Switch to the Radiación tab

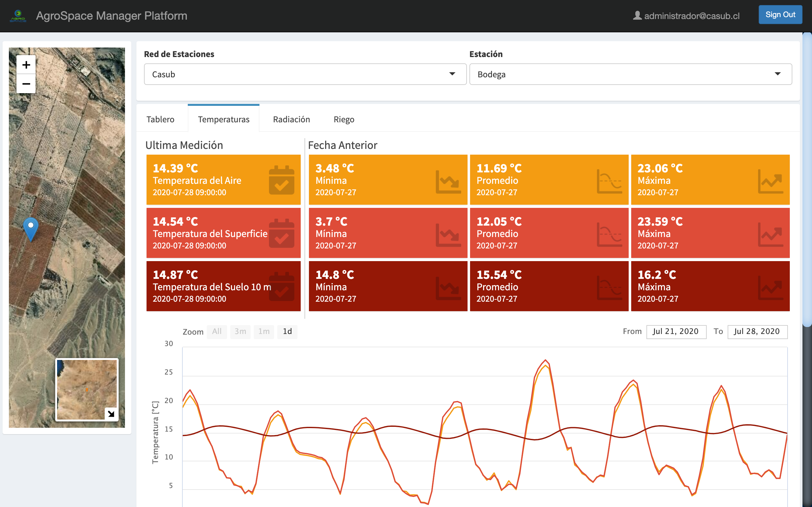point(291,119)
